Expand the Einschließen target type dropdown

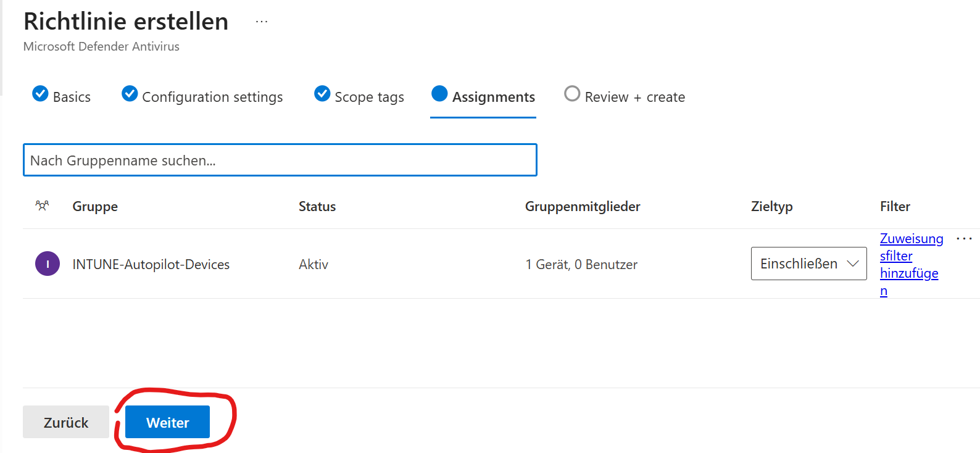coord(808,264)
